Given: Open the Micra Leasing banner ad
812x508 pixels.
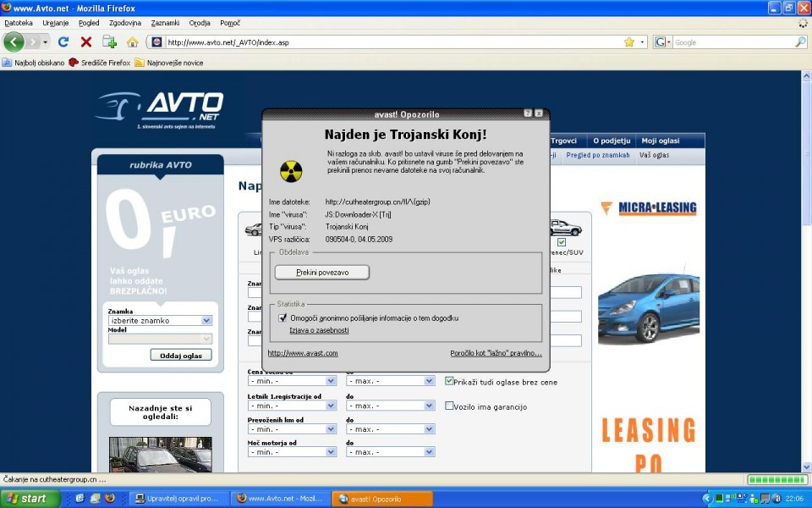Looking at the screenshot, I should [x=649, y=208].
